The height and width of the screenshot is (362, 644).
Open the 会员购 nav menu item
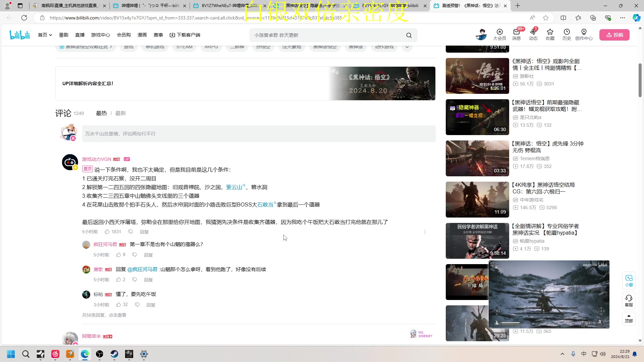click(x=124, y=35)
